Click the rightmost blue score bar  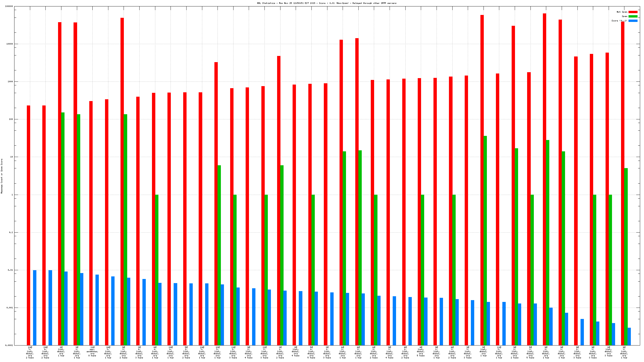point(629,336)
